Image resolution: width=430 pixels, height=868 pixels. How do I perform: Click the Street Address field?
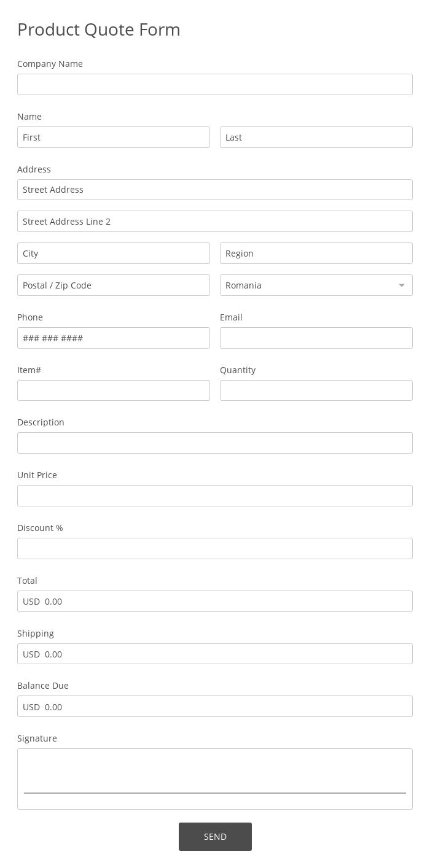[215, 189]
